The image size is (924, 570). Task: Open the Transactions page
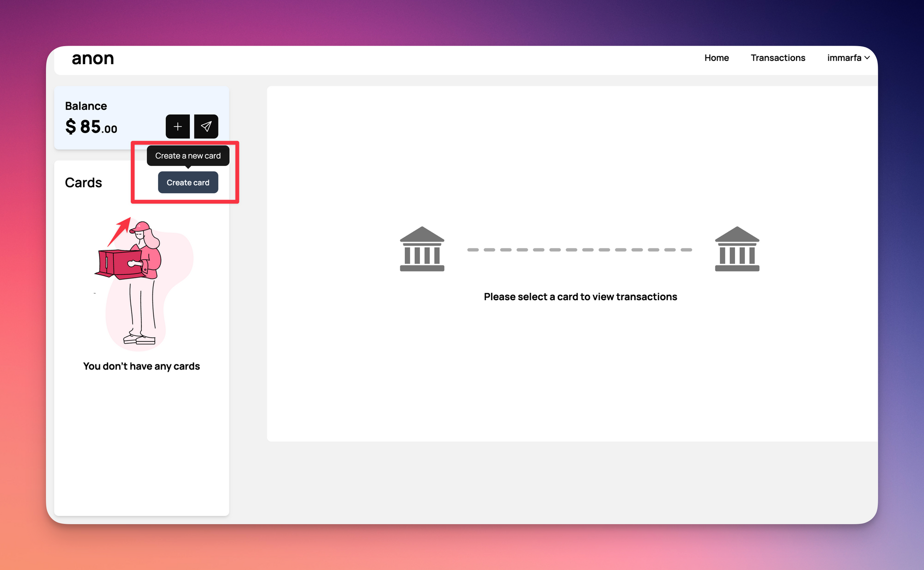click(778, 58)
